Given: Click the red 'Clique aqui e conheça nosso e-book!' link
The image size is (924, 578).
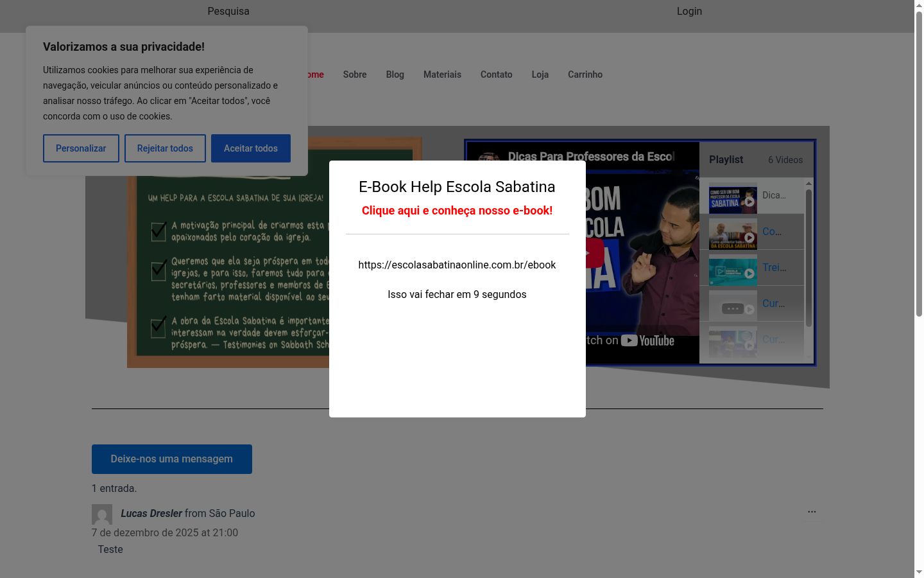Looking at the screenshot, I should click(457, 211).
